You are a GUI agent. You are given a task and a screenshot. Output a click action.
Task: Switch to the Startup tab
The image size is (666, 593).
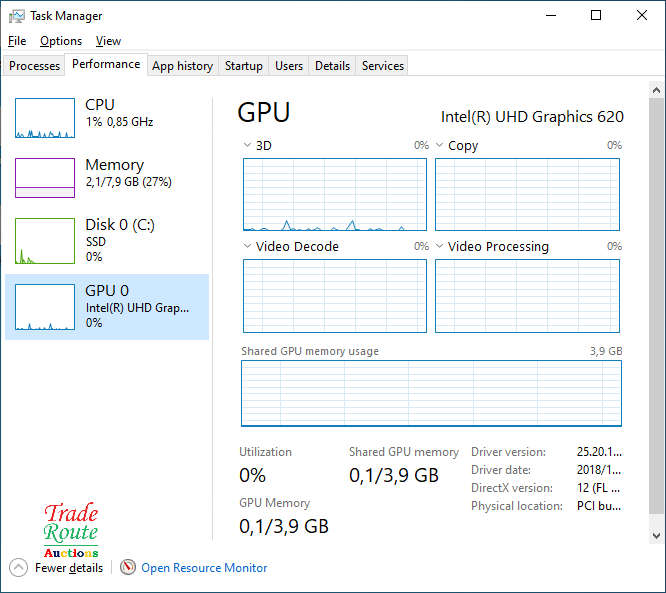point(243,66)
